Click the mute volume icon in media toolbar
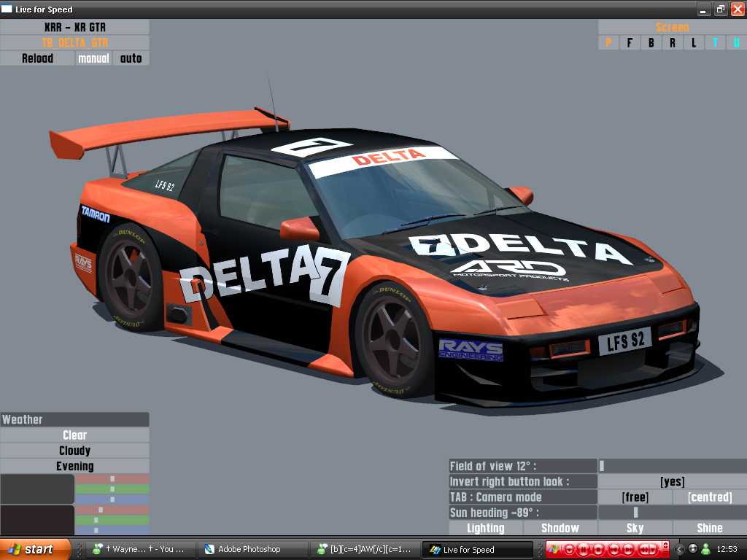The width and height of the screenshot is (747, 560). [643, 550]
